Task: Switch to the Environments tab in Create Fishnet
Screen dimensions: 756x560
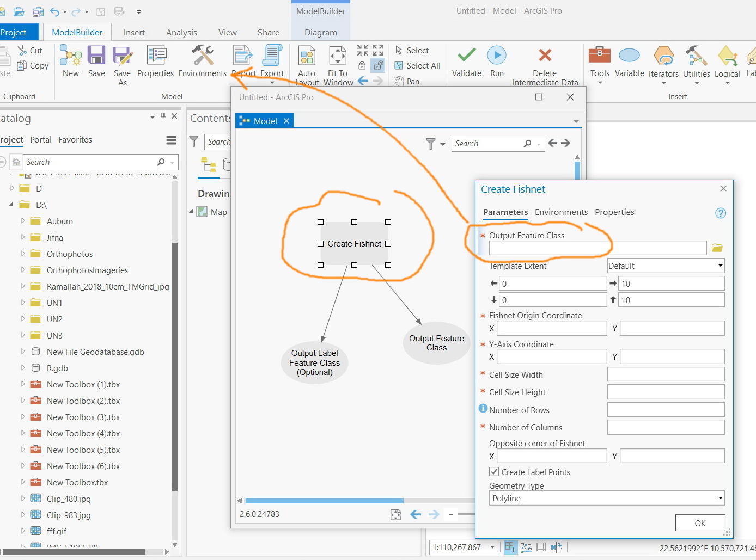Action: coord(561,212)
